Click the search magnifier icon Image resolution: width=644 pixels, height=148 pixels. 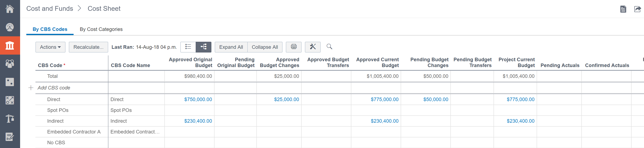click(329, 46)
